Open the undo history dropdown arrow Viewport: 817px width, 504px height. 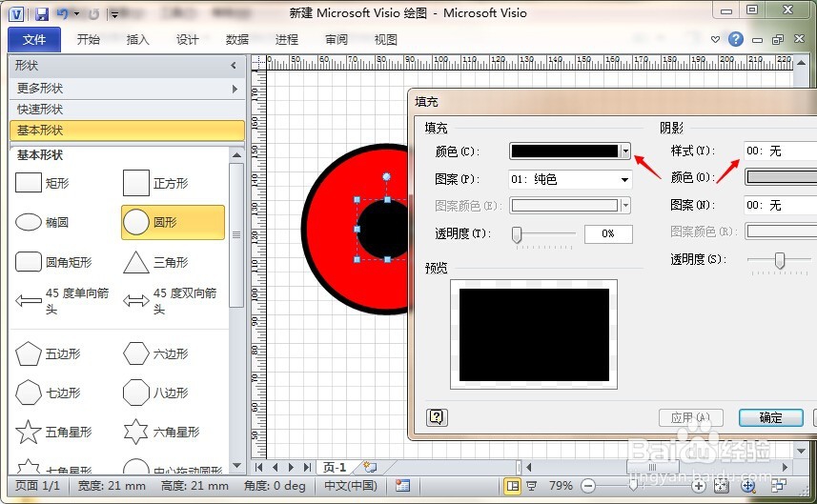(x=76, y=14)
